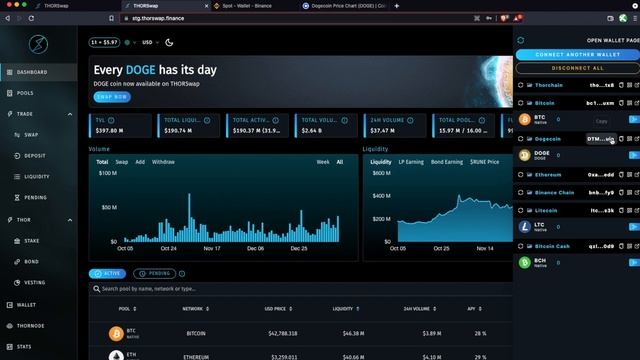Click the THORSwap logo in sidebar
The width and height of the screenshot is (640, 360).
[38, 44]
